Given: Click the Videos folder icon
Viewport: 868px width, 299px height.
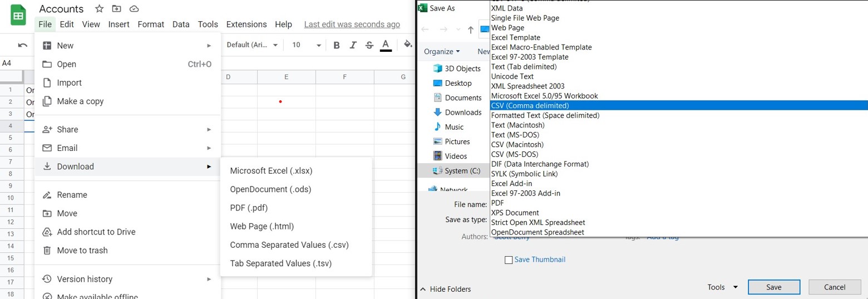Looking at the screenshot, I should [x=437, y=156].
